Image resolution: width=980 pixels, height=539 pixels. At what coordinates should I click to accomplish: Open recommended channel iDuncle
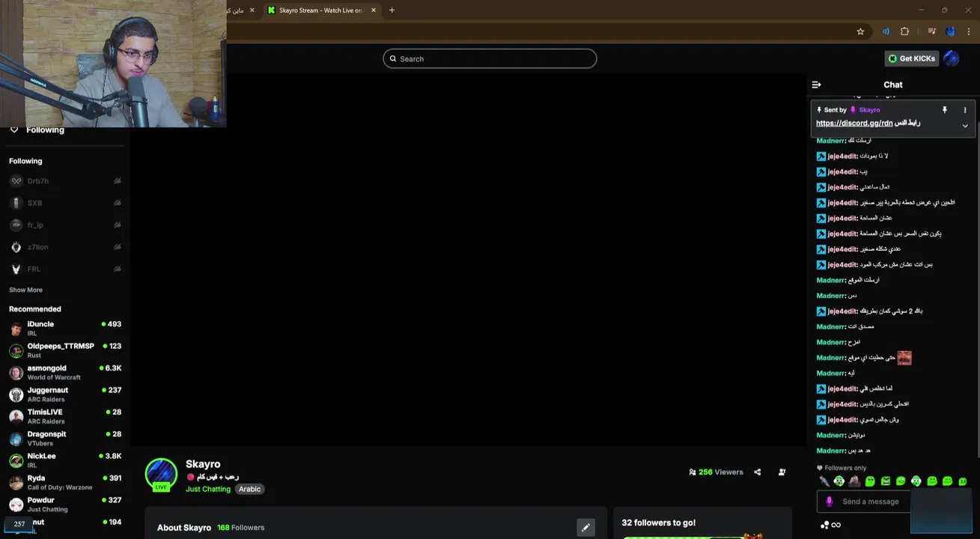tap(65, 329)
